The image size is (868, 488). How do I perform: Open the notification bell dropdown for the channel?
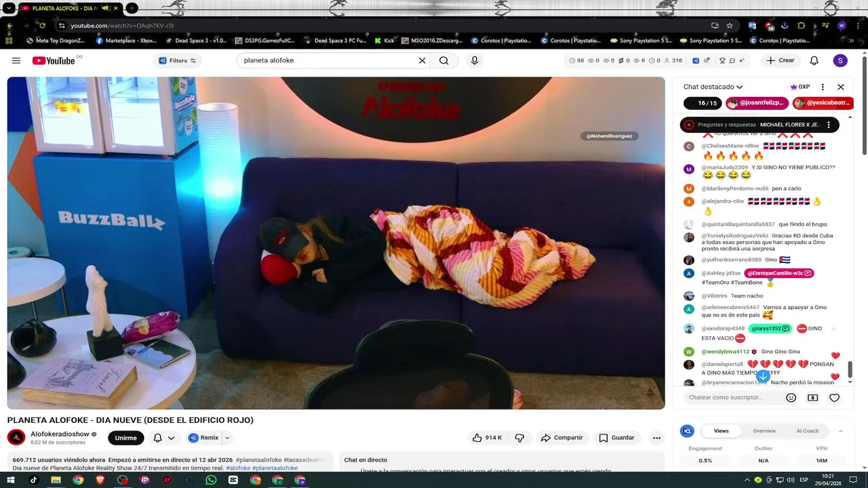point(163,438)
